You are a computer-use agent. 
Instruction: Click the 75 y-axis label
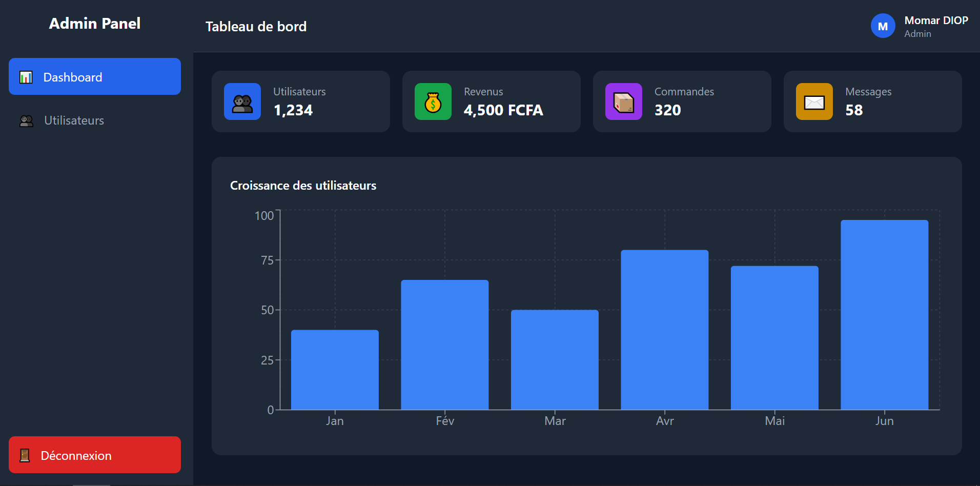[x=268, y=260]
